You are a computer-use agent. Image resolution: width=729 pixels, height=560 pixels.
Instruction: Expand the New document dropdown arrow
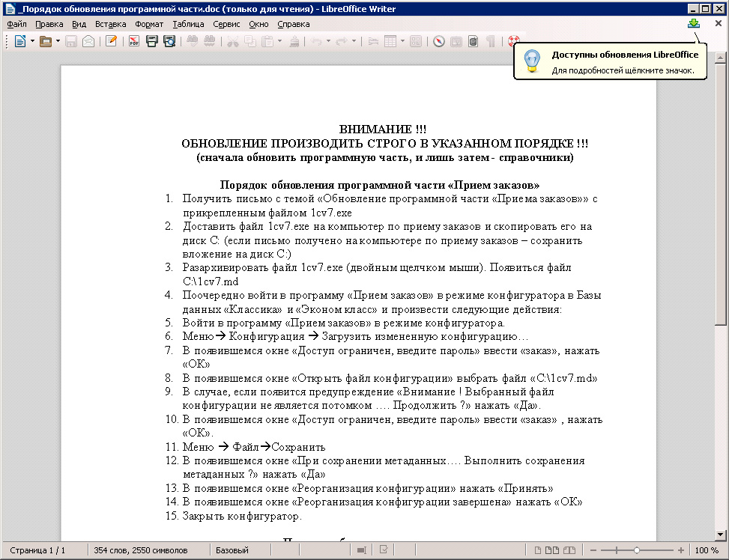click(31, 41)
